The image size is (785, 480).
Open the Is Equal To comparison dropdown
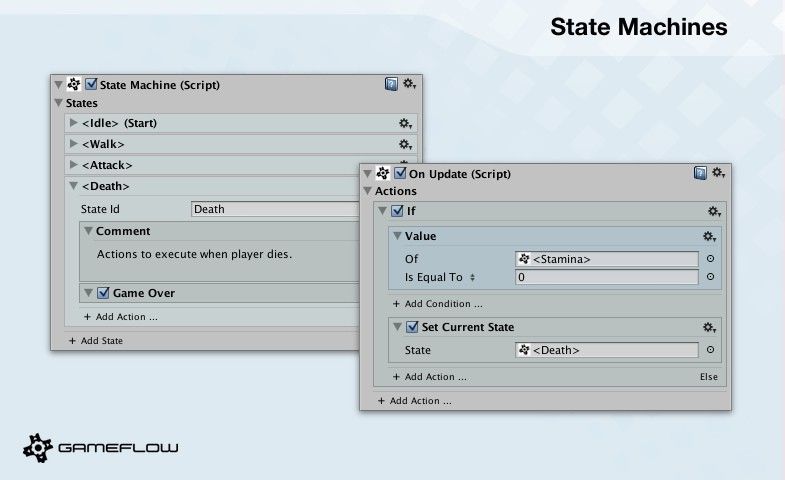point(440,277)
